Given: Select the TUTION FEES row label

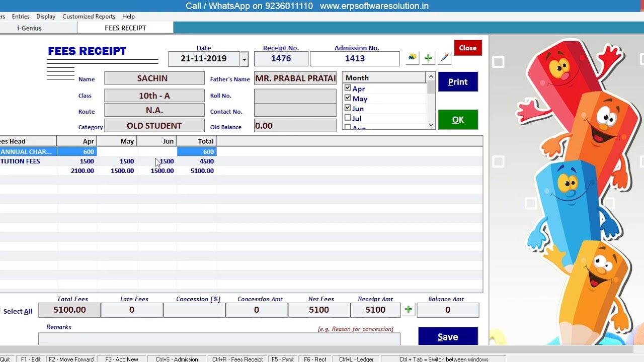Looking at the screenshot, I should [x=20, y=161].
